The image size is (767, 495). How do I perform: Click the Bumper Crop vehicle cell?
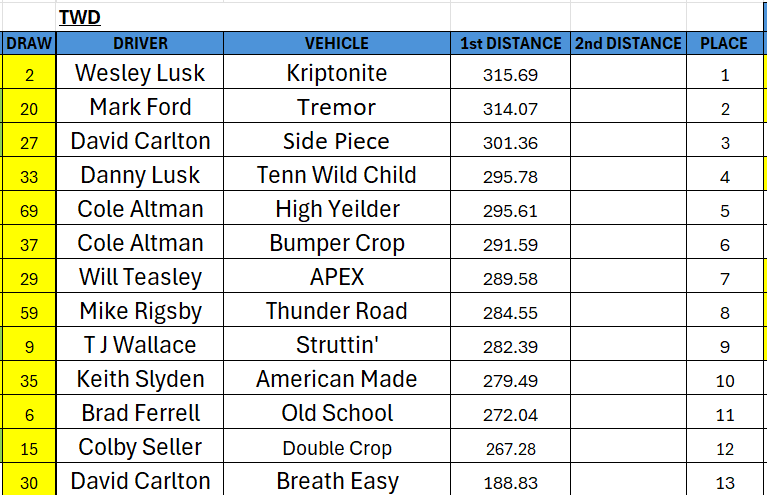pos(336,243)
